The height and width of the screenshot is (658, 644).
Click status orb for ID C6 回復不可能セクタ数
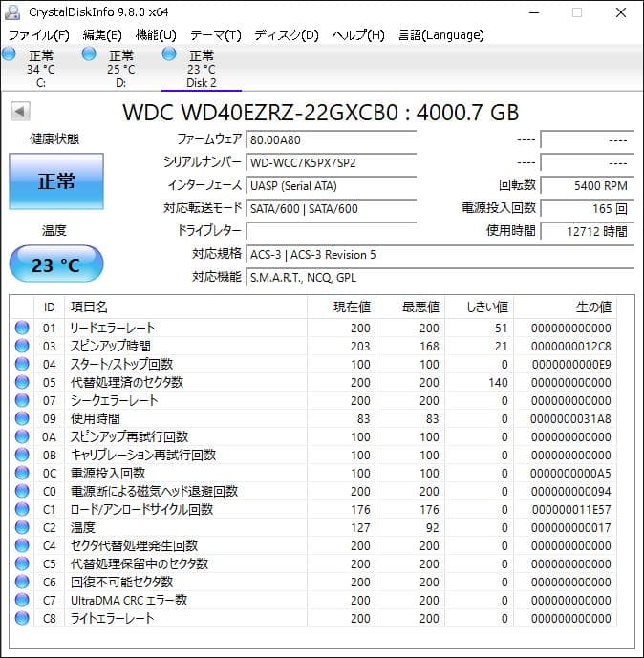pyautogui.click(x=22, y=582)
